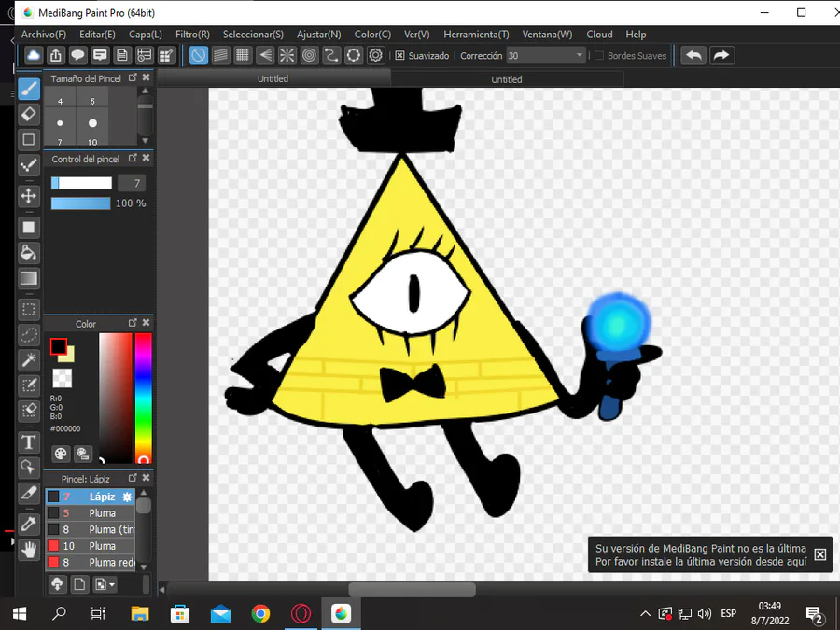Select the Hand pan tool
This screenshot has height=630, width=840.
29,550
